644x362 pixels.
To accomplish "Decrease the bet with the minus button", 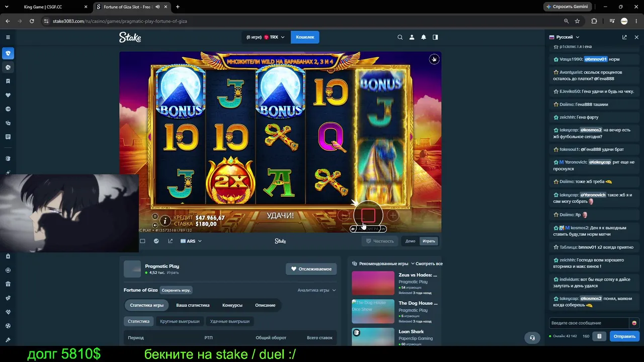I will (x=344, y=216).
